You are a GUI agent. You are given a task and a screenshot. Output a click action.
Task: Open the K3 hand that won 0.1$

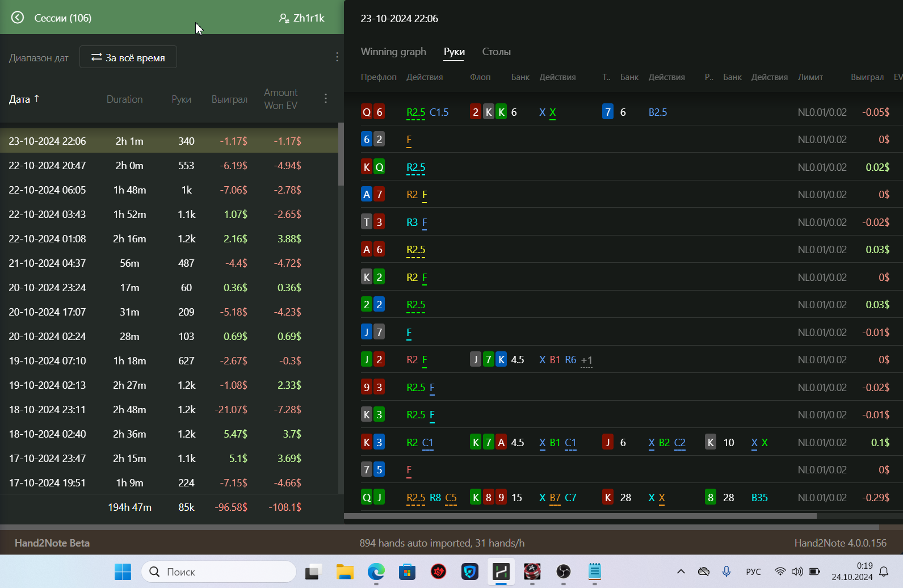(631, 442)
